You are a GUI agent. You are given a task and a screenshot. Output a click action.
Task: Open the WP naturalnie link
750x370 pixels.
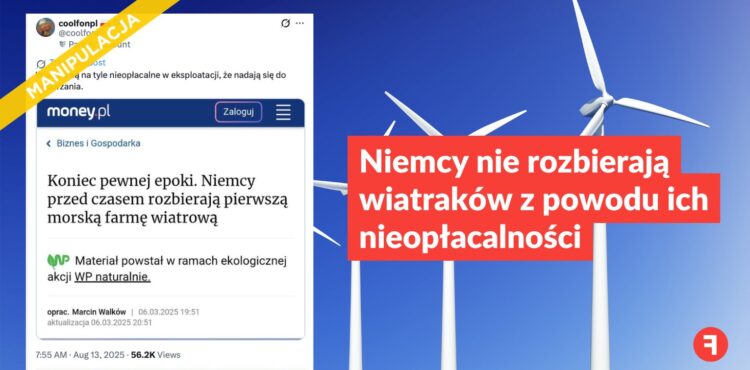tap(112, 277)
